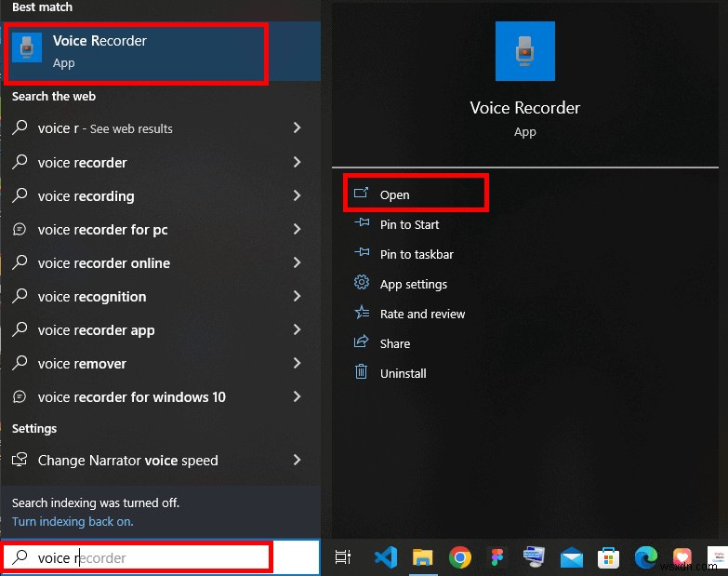
Task: Expand the 'voice recorder for pc' chevron
Action: [298, 229]
